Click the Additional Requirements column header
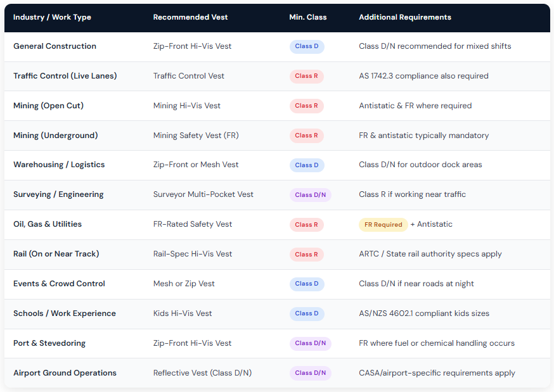 click(x=405, y=17)
